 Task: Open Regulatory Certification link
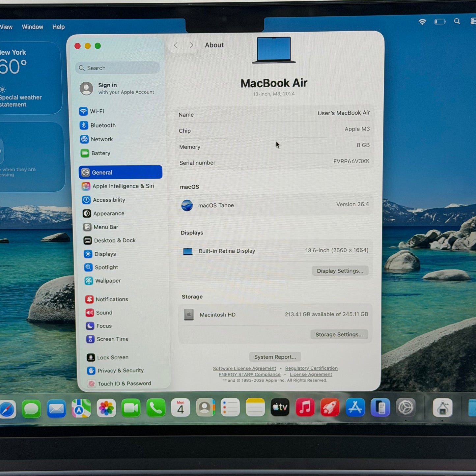pyautogui.click(x=311, y=368)
